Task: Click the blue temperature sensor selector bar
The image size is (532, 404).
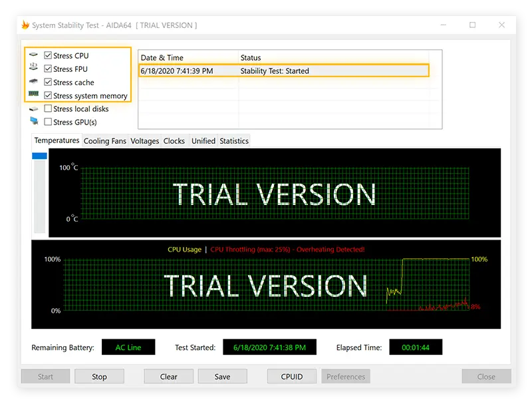Action: tap(39, 156)
